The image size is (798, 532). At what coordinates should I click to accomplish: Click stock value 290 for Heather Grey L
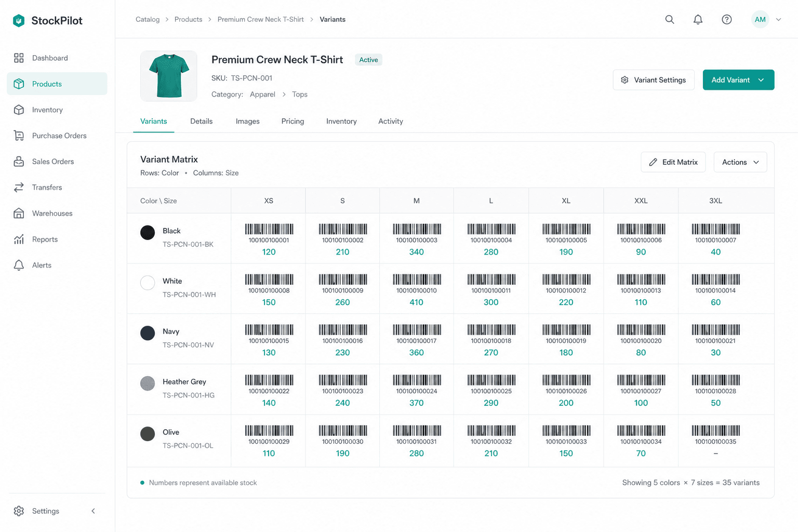click(491, 403)
